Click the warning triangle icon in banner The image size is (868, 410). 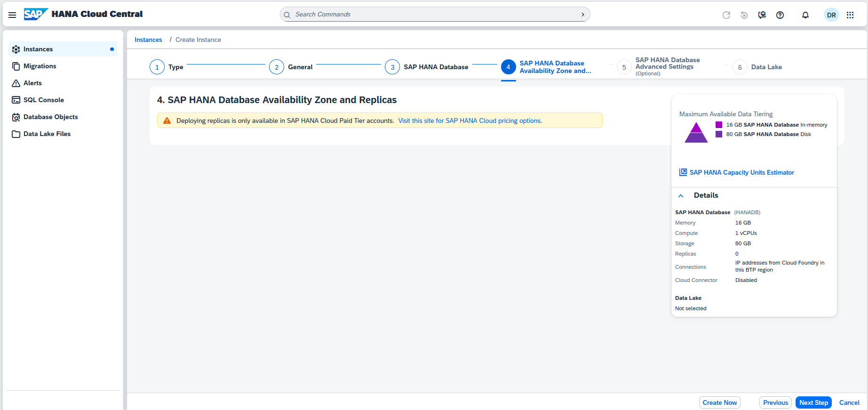pos(167,121)
